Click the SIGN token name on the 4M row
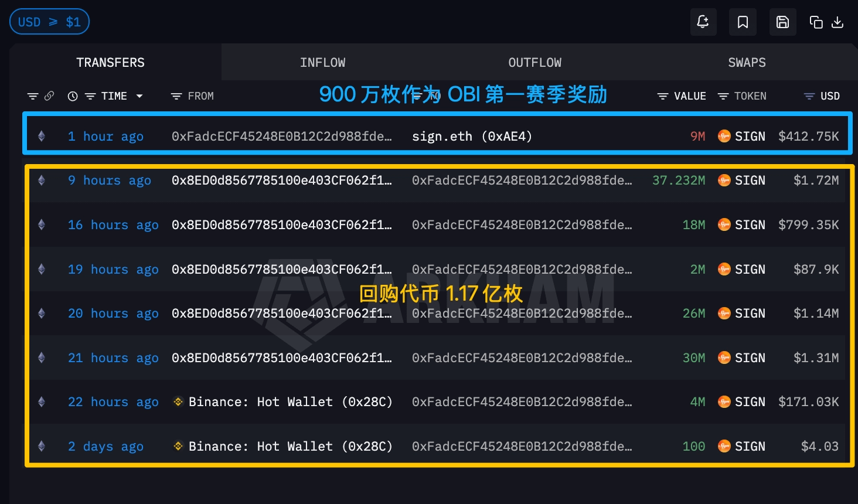 click(x=750, y=402)
